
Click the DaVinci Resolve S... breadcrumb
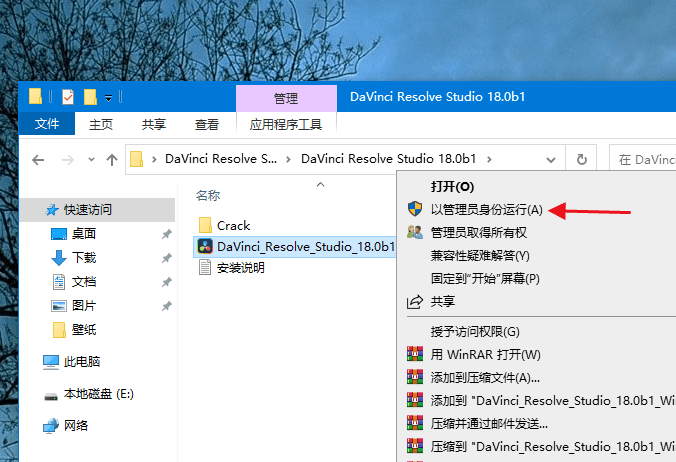pos(221,159)
